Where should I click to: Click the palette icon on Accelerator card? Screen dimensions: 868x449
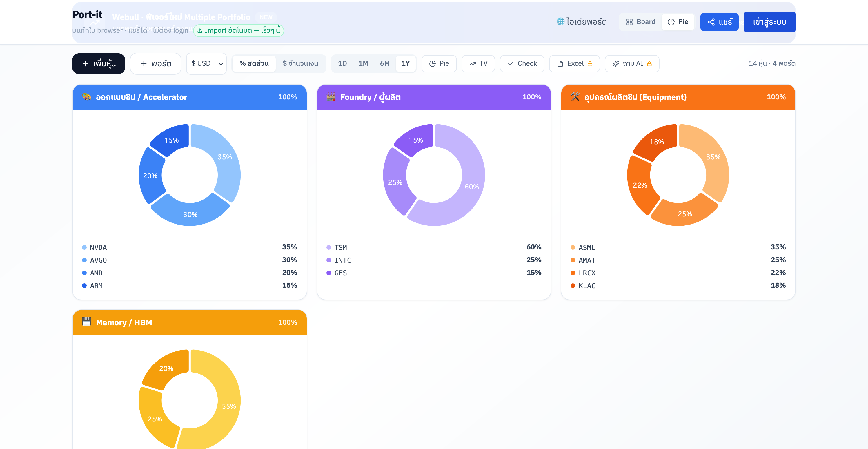tap(87, 97)
